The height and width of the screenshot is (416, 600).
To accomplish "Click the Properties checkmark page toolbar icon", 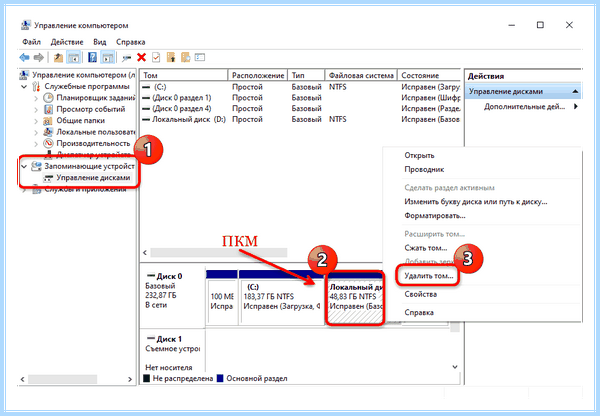I will click(156, 57).
